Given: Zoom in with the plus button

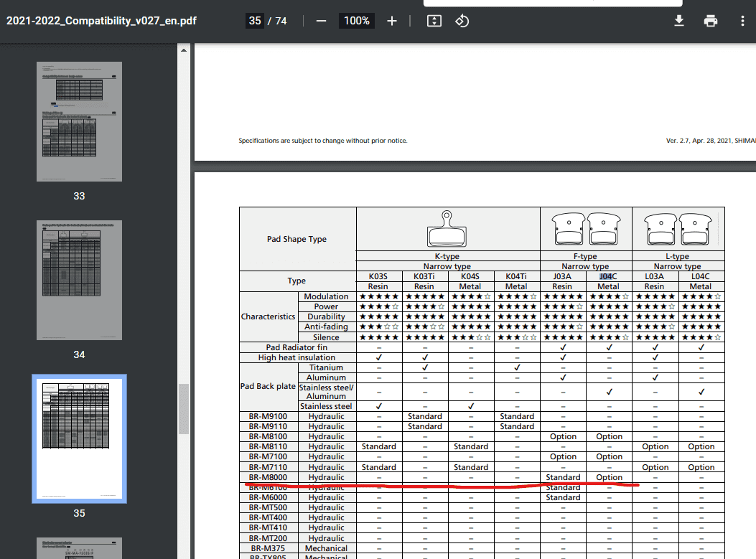Looking at the screenshot, I should tap(392, 22).
